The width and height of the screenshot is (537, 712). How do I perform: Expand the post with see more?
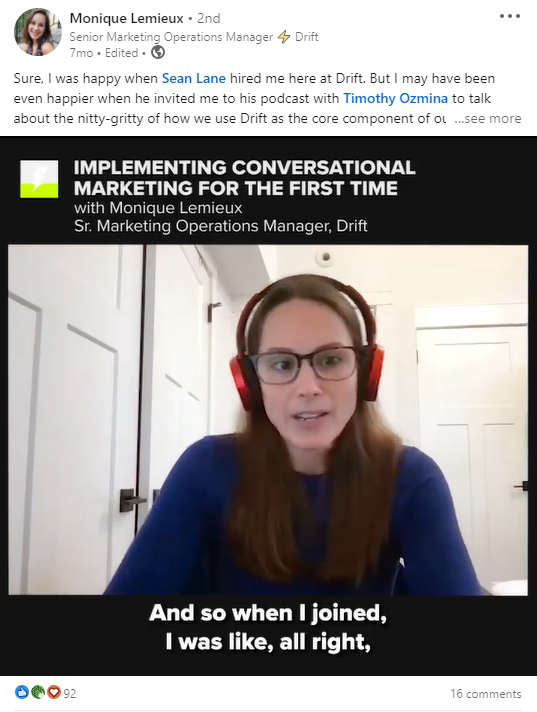tap(488, 119)
